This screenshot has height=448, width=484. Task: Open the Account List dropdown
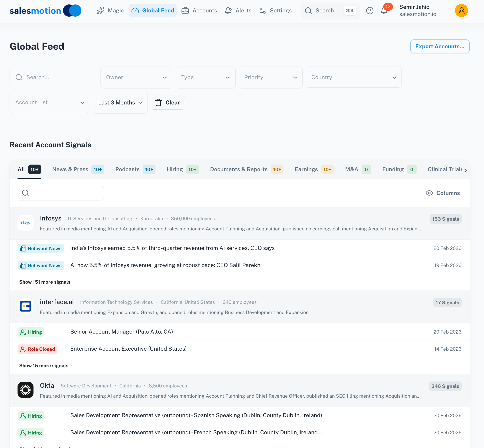49,102
